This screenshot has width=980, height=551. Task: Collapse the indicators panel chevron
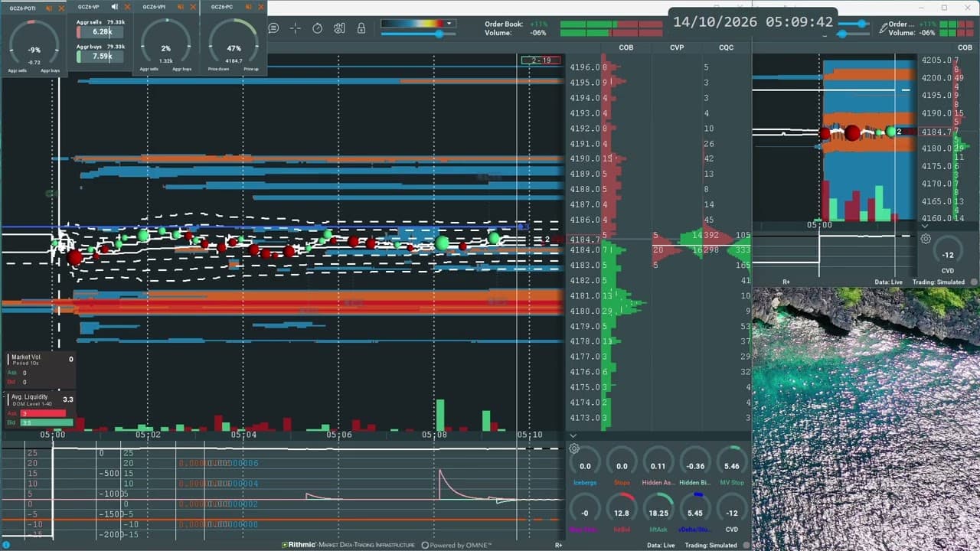point(573,435)
